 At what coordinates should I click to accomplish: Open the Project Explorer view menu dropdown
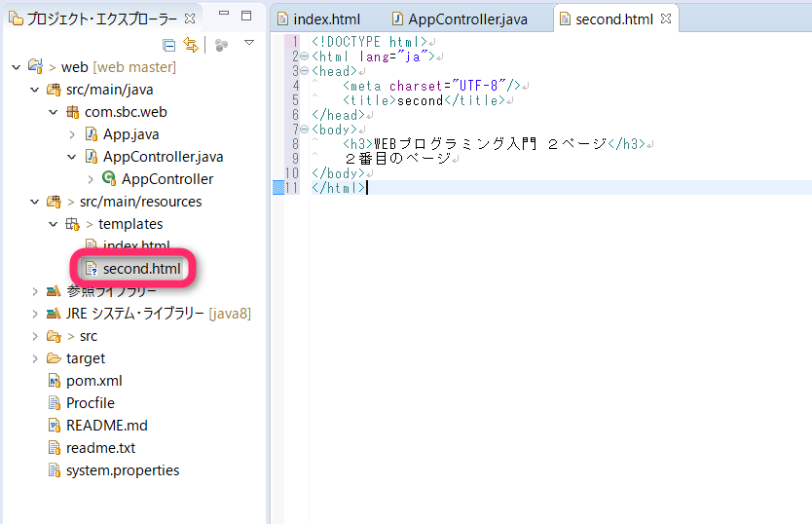249,43
